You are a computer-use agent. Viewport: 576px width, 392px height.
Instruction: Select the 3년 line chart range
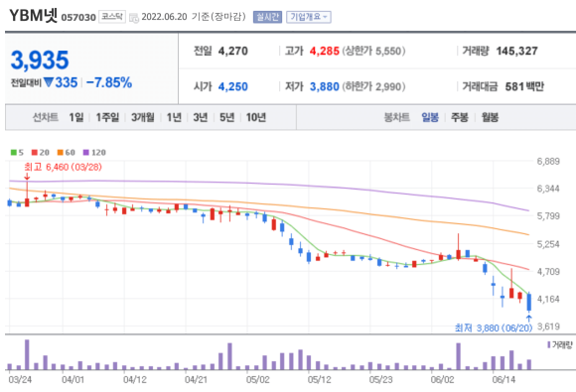click(x=201, y=117)
